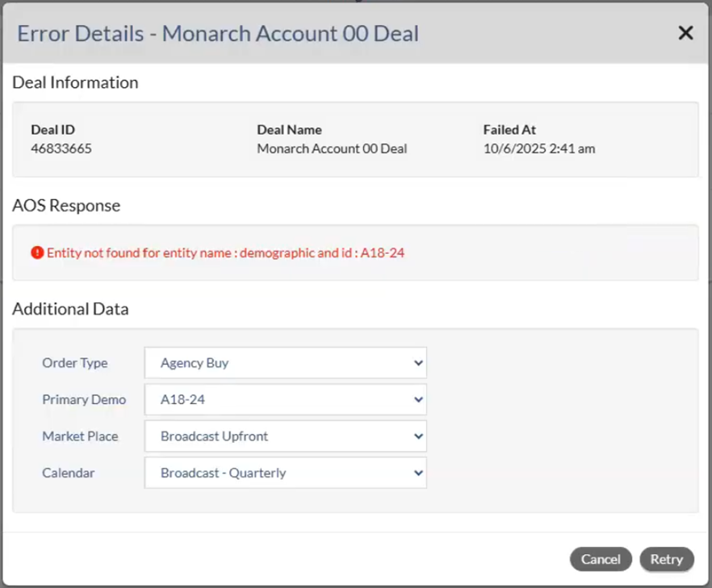Click the Failed At timestamp 10/6/2025 2:41 am

coord(539,148)
